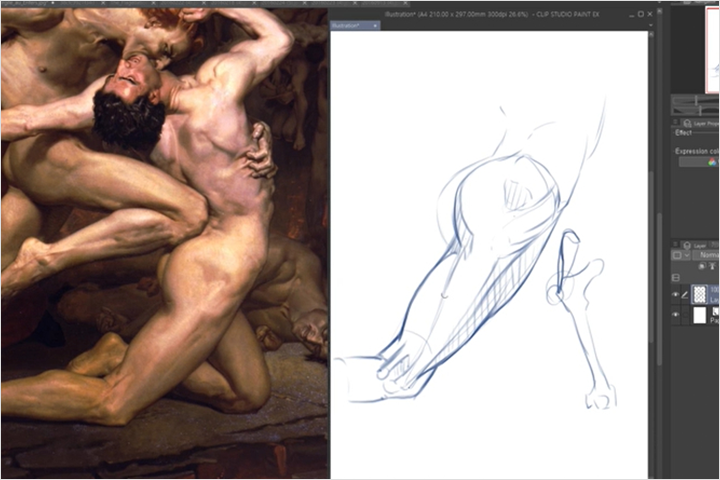720x480 pixels.
Task: Close the Illustration* canvas tab
Action: click(x=375, y=26)
